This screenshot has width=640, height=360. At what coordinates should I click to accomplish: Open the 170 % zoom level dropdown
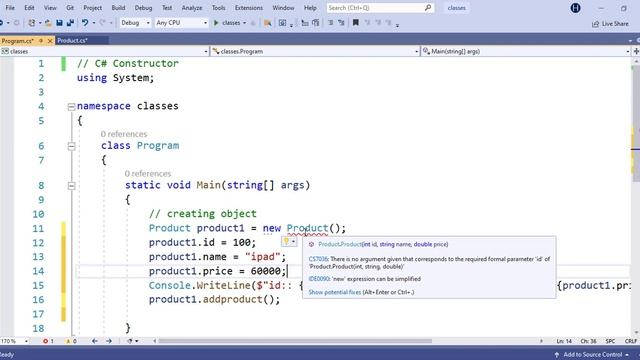point(15,341)
